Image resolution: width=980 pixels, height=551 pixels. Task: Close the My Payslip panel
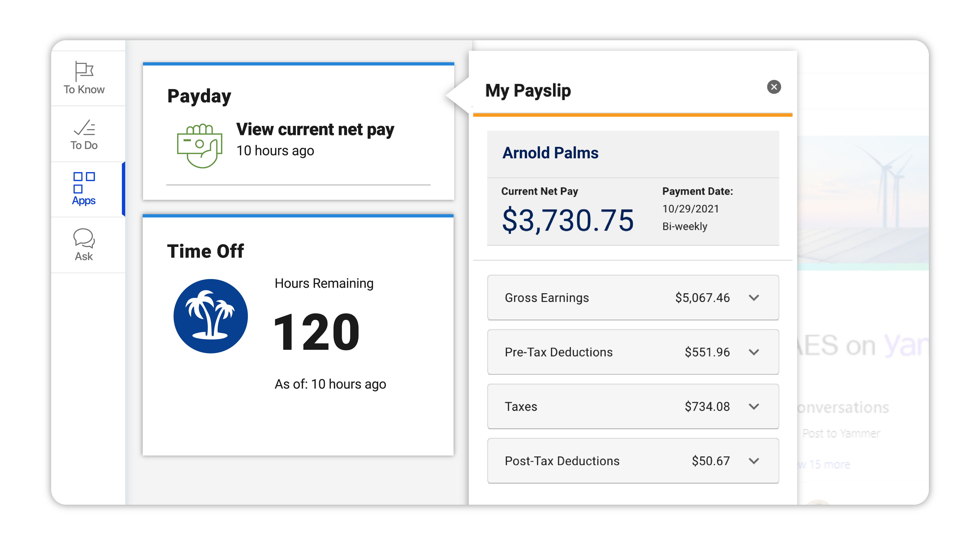click(774, 87)
